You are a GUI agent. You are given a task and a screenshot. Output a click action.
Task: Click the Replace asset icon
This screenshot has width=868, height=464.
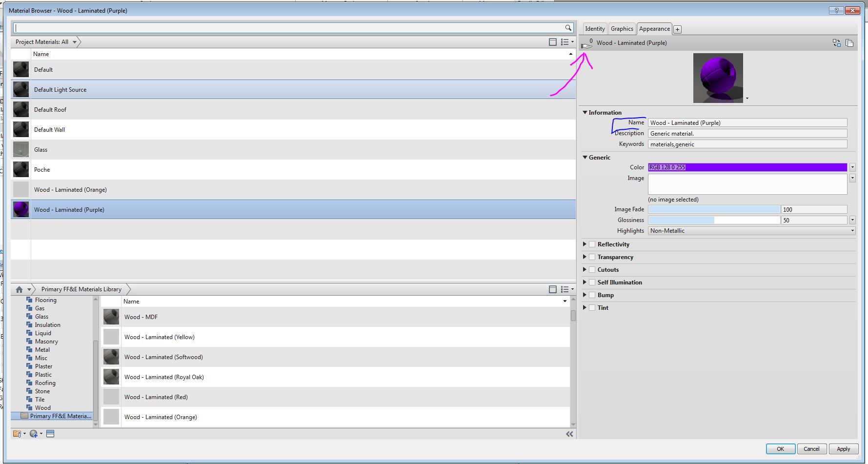point(837,43)
